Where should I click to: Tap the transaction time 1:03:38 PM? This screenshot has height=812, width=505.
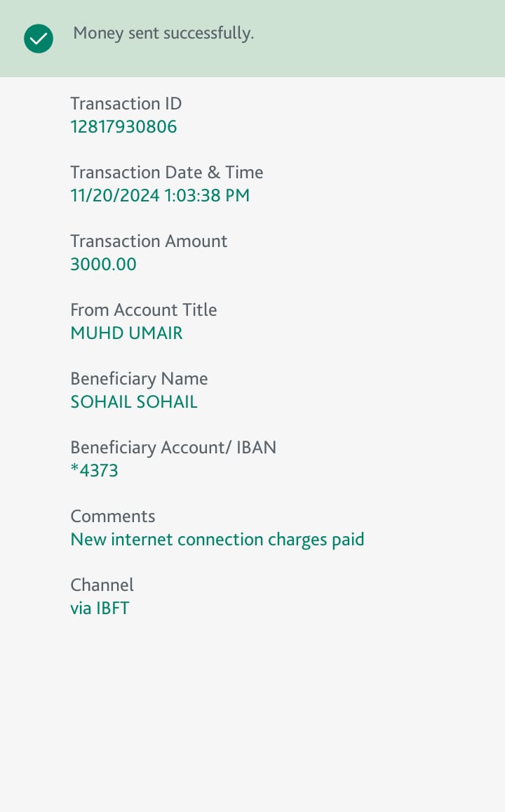coord(207,196)
